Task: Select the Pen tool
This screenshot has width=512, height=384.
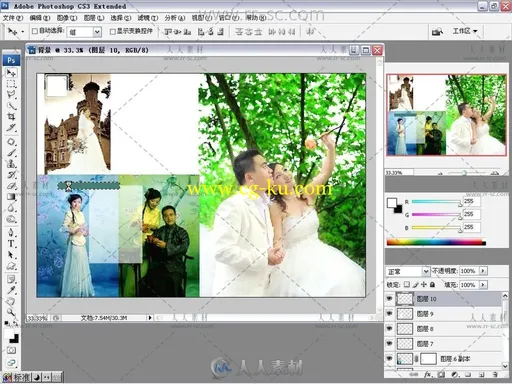Action: (11, 233)
